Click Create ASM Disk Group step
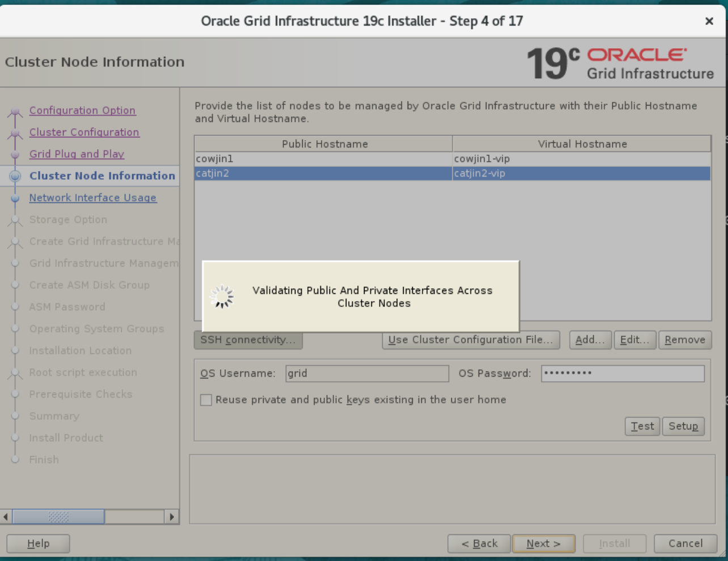The height and width of the screenshot is (561, 728). [90, 285]
